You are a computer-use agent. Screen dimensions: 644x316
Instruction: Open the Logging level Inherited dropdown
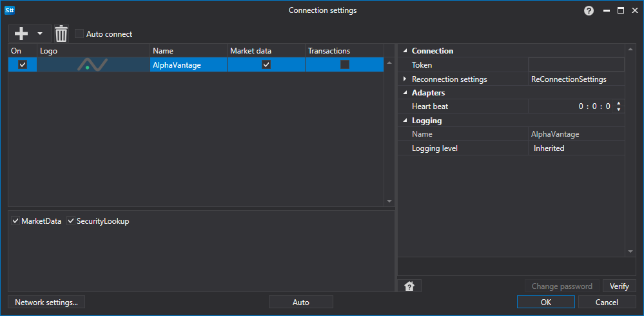click(577, 148)
